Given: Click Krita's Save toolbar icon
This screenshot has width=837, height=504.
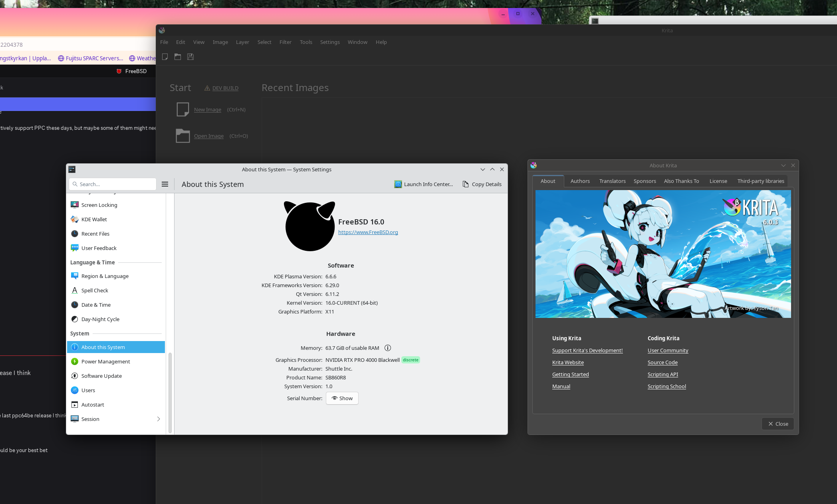Looking at the screenshot, I should click(190, 57).
